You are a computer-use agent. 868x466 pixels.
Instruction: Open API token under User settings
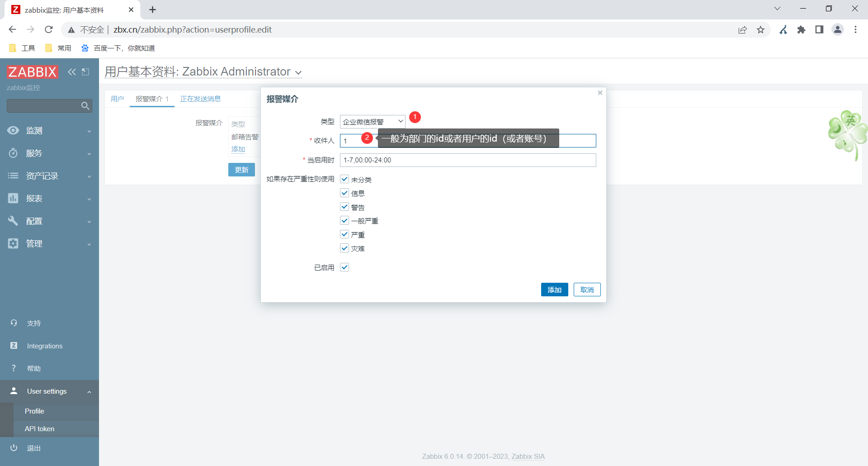tap(39, 428)
